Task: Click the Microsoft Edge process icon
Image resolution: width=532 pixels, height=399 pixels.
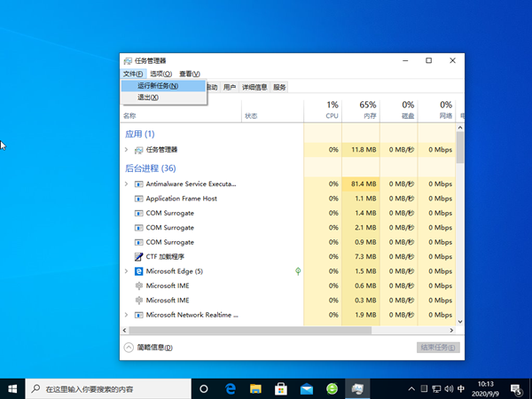Action: coord(138,270)
